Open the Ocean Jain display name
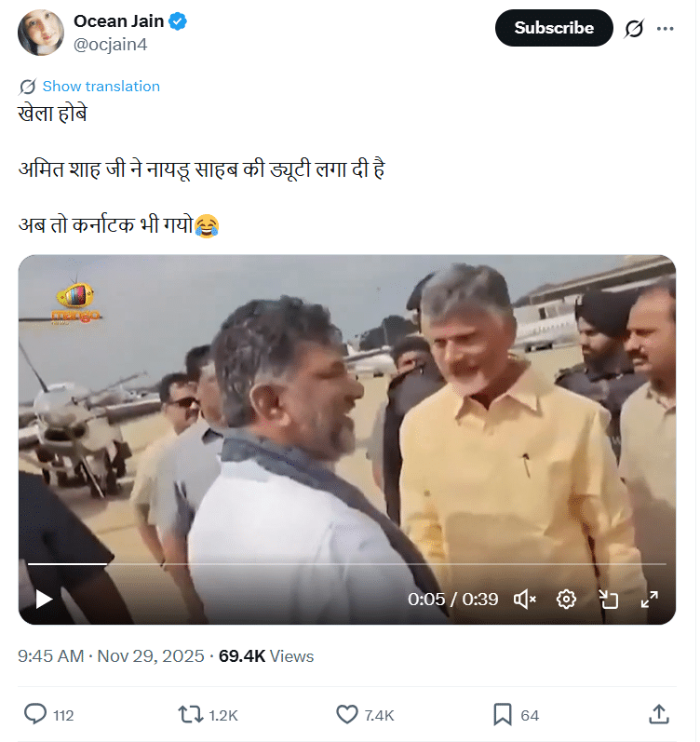700x742 pixels. [x=119, y=21]
